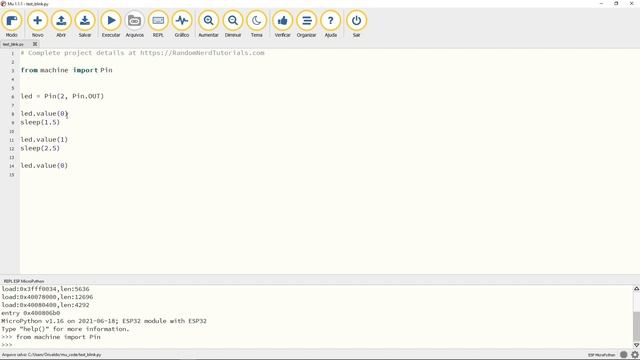Viewport: 640px width, 360px height.
Task: Click 'REPL ESP MicroPython' panel title
Action: pyautogui.click(x=24, y=281)
